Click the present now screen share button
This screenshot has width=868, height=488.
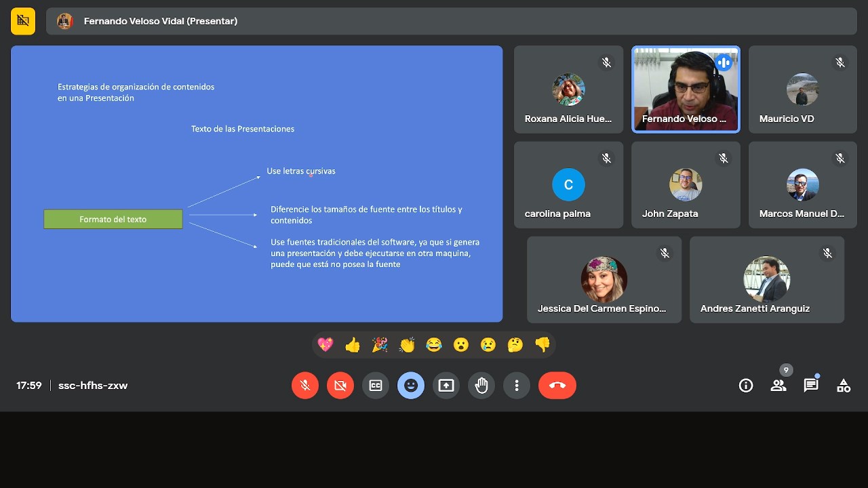click(446, 386)
